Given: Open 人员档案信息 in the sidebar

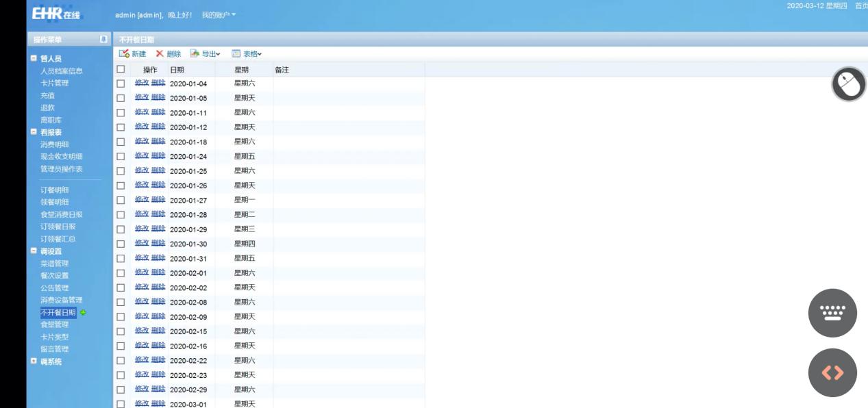Looking at the screenshot, I should point(62,71).
